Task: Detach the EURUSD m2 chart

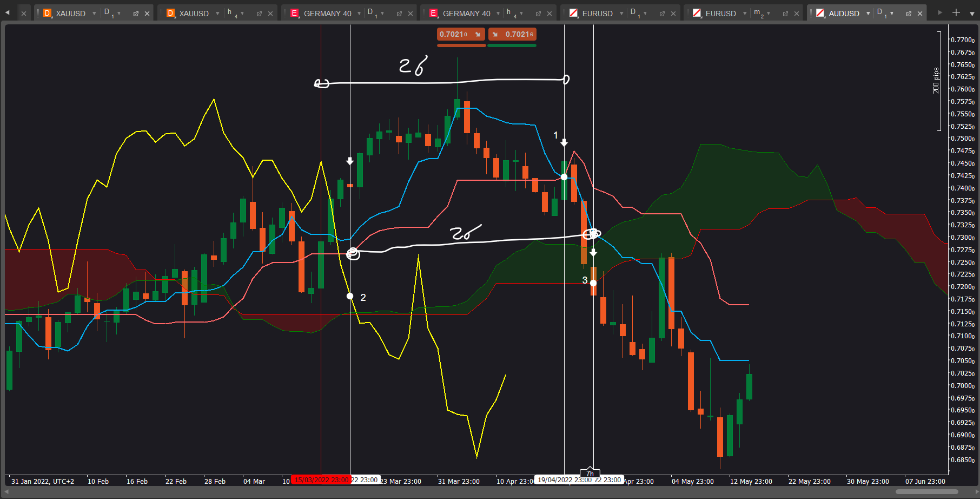Action: click(785, 14)
